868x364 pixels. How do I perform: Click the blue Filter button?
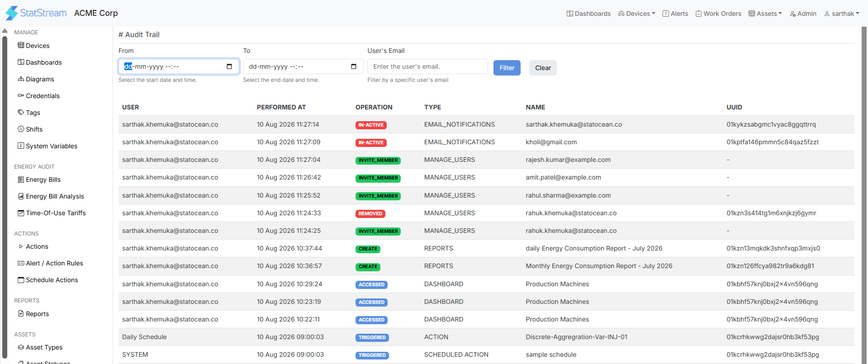click(x=507, y=68)
